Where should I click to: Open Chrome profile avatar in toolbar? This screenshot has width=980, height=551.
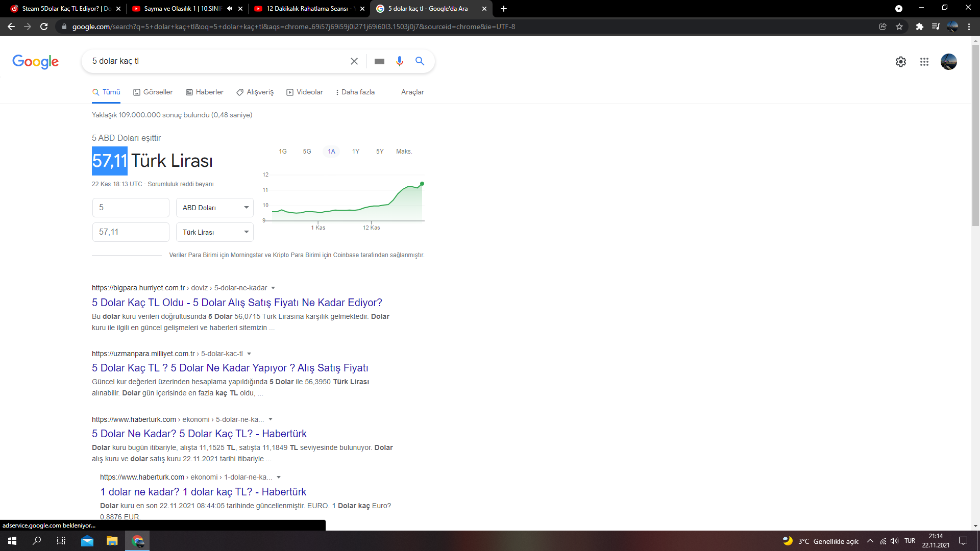pos(952,27)
